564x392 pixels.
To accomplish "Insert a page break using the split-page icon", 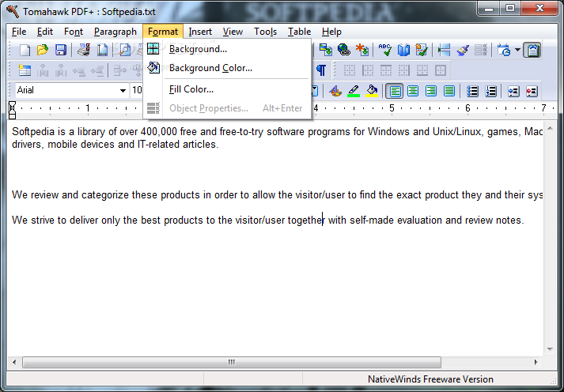I will coord(445,50).
